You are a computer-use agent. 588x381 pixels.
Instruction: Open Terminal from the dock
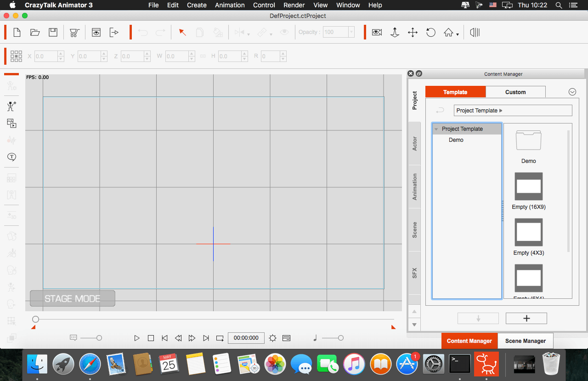point(460,364)
